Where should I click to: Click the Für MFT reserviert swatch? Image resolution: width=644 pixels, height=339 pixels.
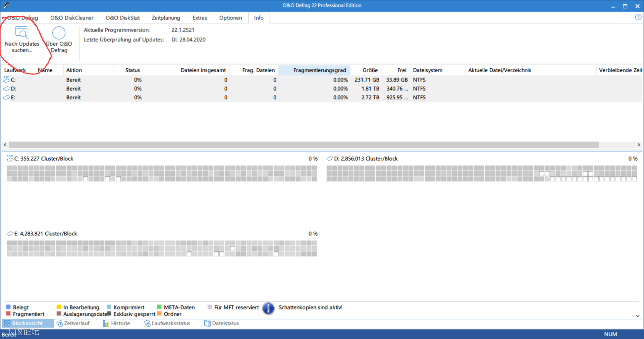(210, 307)
